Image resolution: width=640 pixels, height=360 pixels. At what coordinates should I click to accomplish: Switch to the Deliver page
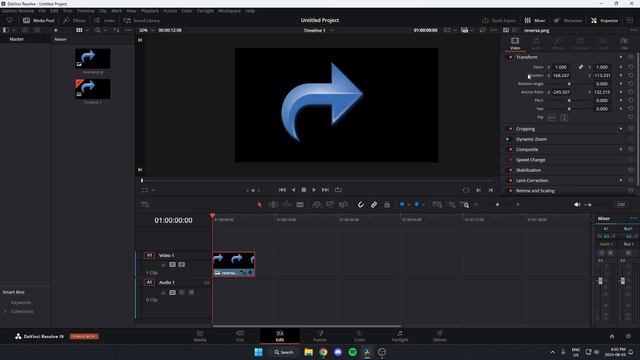point(440,336)
